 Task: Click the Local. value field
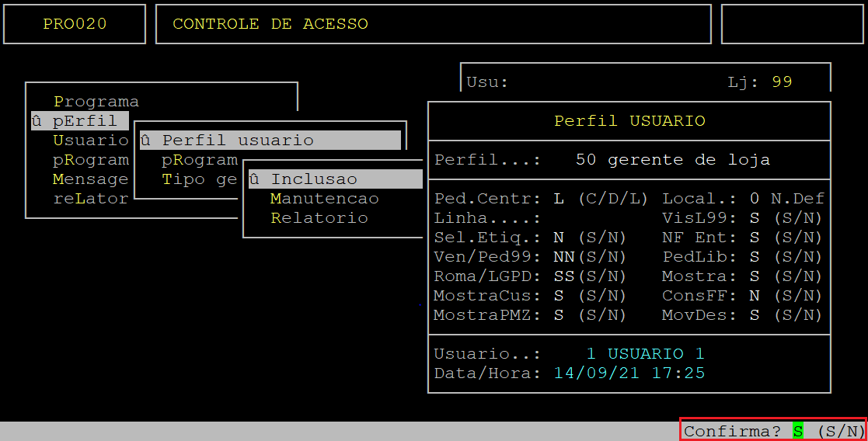[754, 199]
